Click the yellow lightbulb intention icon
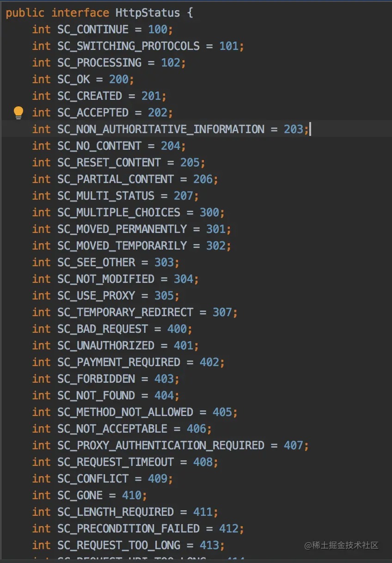This screenshot has width=392, height=563. click(x=18, y=112)
